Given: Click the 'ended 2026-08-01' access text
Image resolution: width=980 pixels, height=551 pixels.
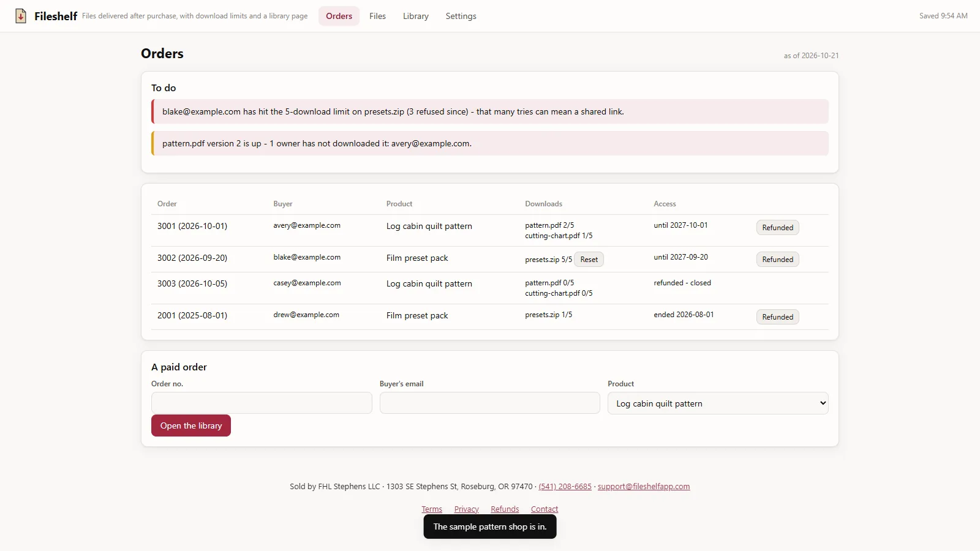Looking at the screenshot, I should (x=684, y=315).
